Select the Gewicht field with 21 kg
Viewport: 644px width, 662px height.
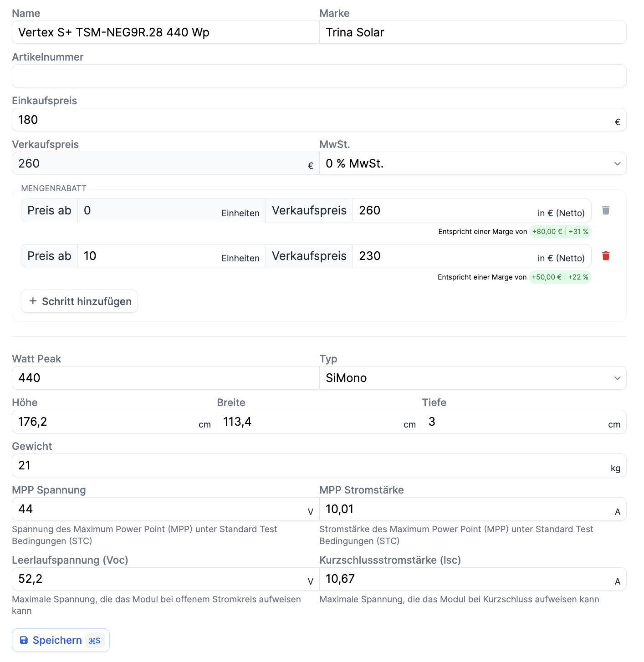[310, 465]
